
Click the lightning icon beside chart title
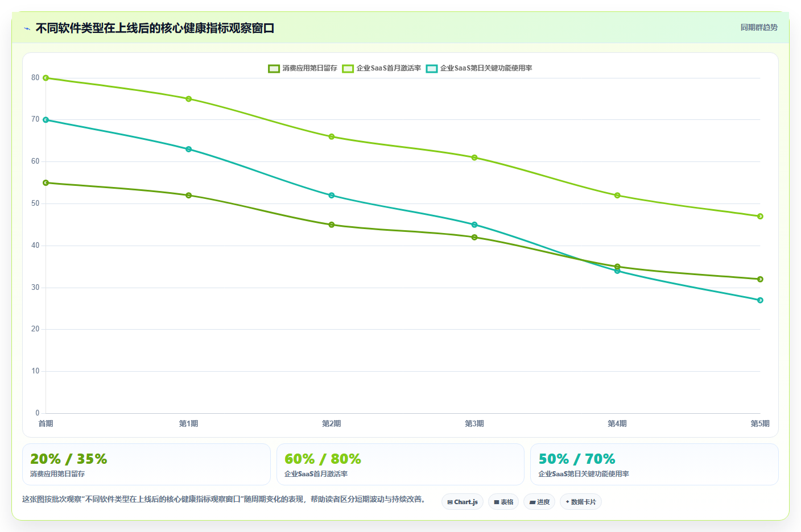[x=27, y=28]
